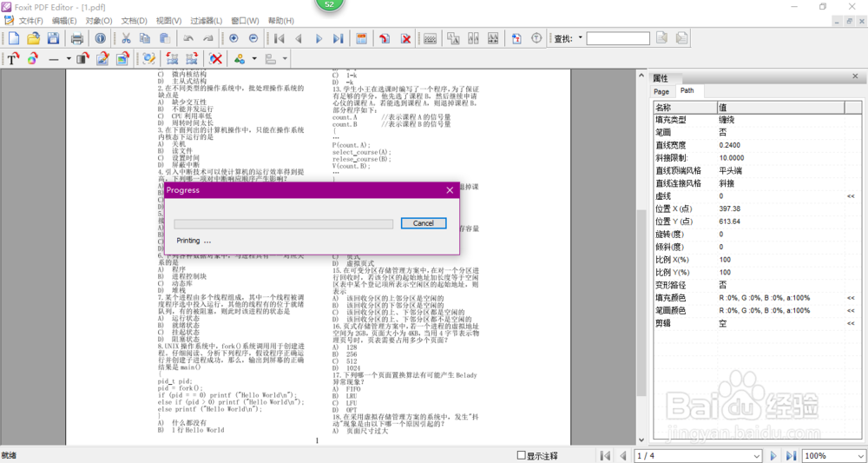Open the 查找 options dropdown arrow

point(580,38)
